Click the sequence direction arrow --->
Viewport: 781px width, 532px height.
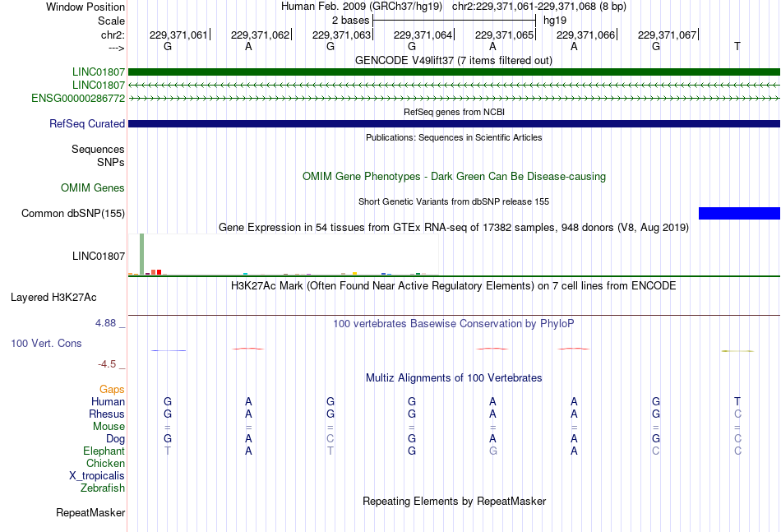(117, 48)
